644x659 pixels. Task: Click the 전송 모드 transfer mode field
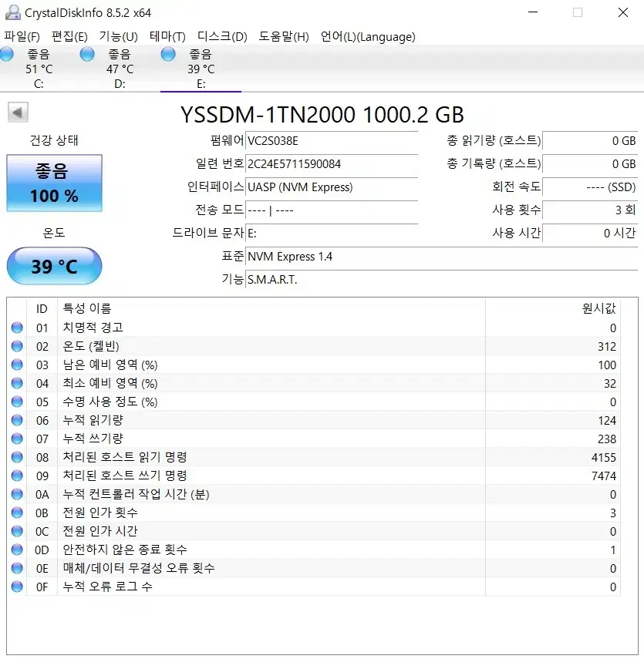332,210
